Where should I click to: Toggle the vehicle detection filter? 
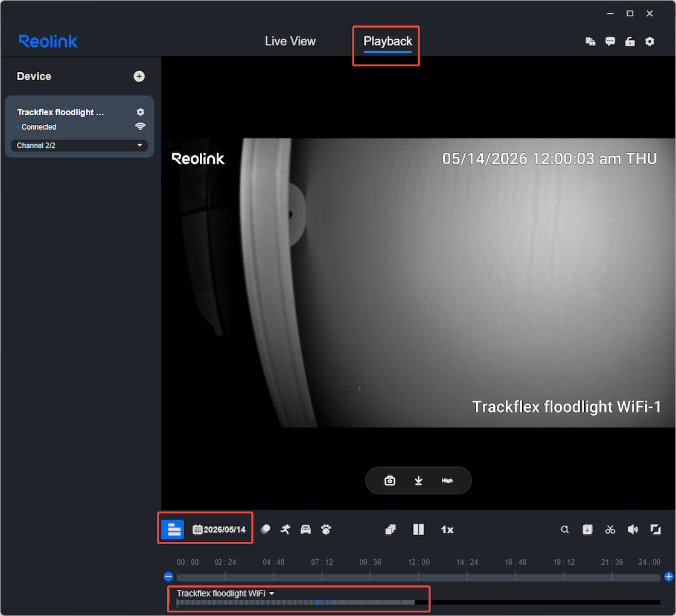[x=305, y=529]
